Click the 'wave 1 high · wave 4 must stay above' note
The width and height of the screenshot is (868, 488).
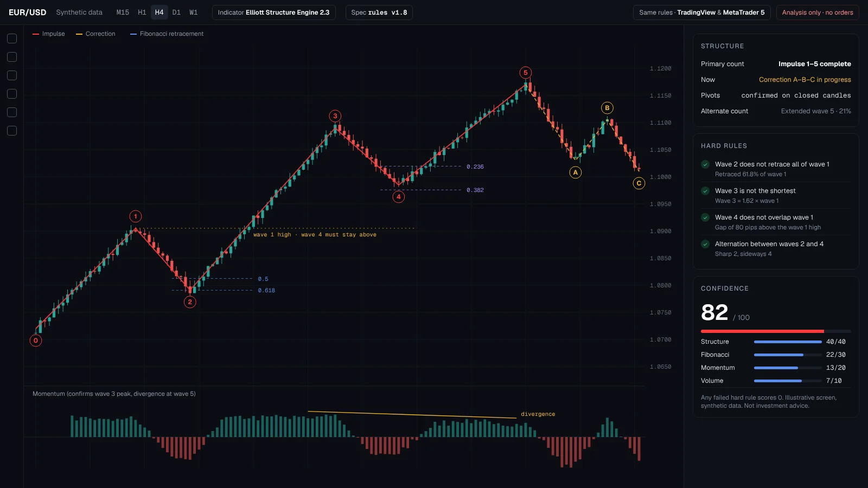tap(315, 235)
